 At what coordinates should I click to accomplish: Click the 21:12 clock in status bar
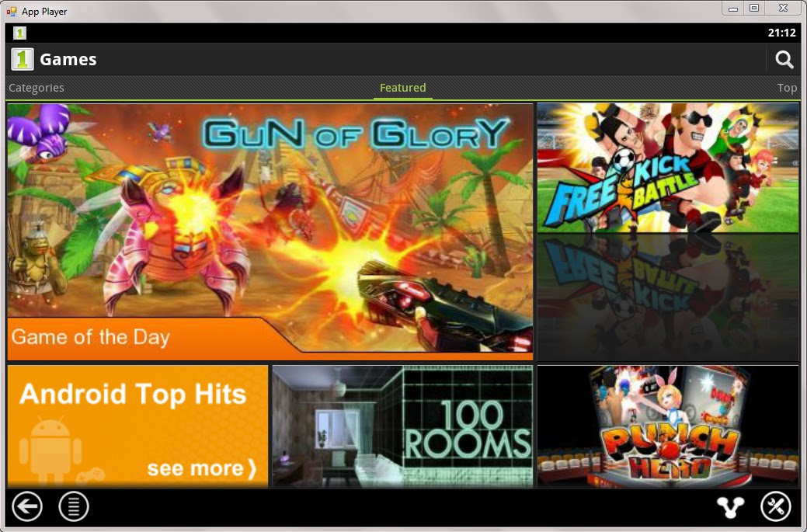tap(782, 33)
